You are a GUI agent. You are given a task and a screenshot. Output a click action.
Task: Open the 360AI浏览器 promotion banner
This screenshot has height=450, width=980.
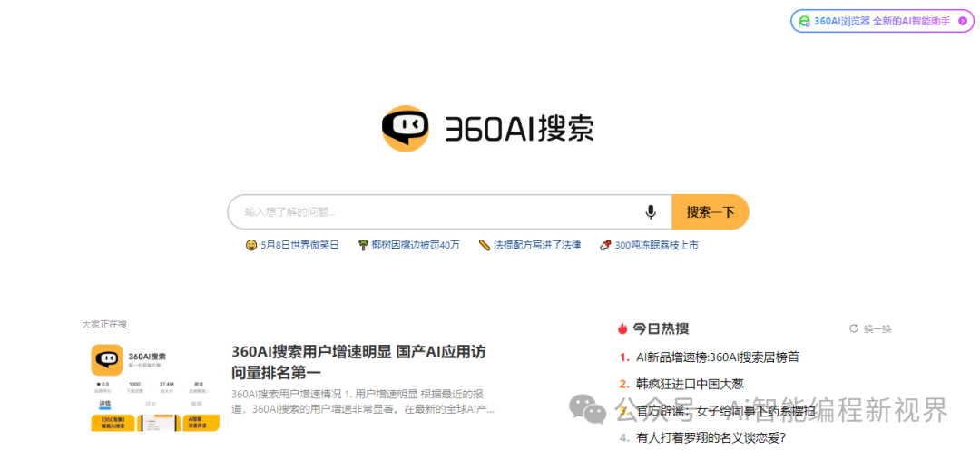tap(882, 21)
